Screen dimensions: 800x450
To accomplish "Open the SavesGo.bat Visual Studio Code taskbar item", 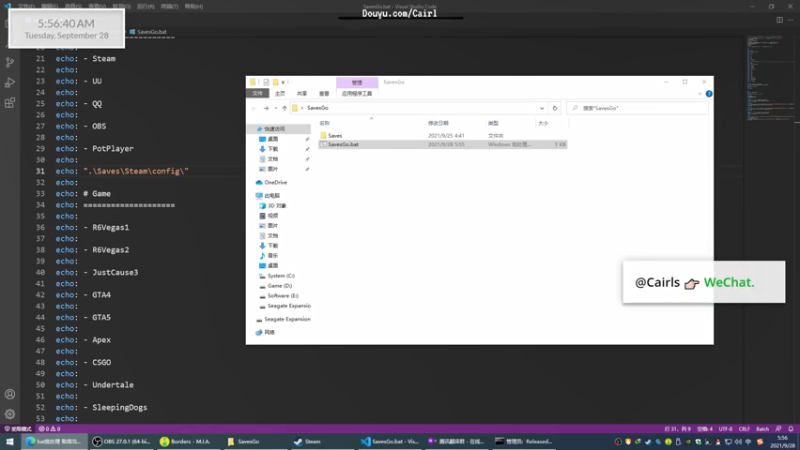I will click(x=390, y=441).
